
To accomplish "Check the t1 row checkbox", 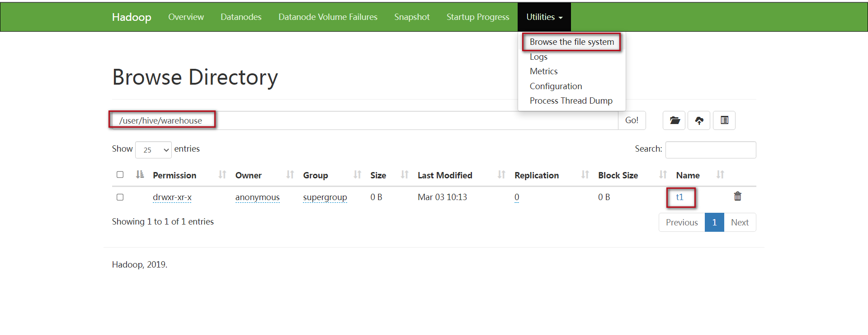I will tap(120, 197).
